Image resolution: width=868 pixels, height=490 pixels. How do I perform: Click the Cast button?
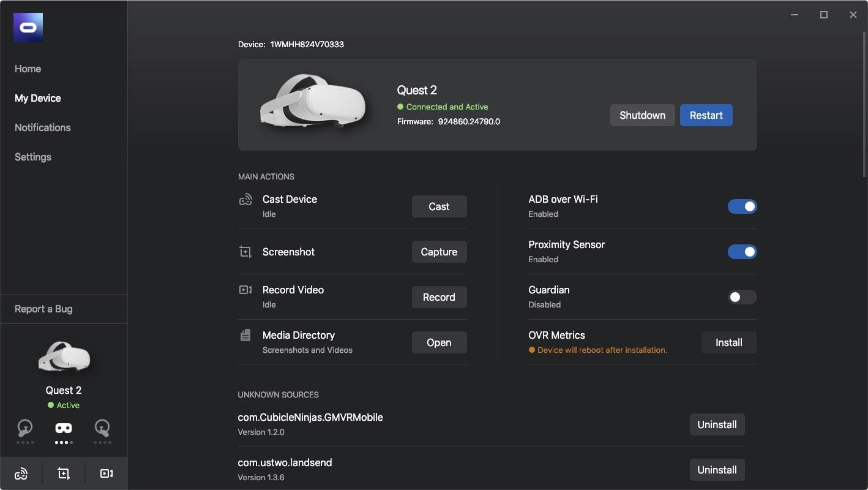click(x=439, y=206)
